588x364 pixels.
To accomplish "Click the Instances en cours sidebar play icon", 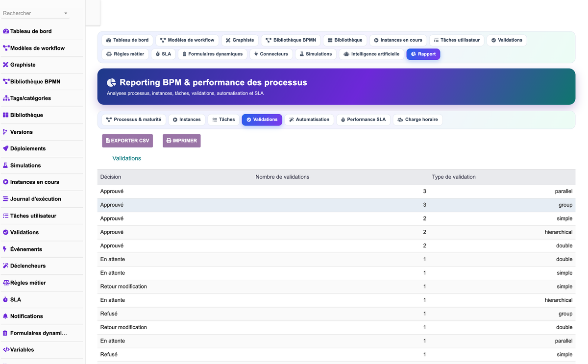I will coord(6,182).
